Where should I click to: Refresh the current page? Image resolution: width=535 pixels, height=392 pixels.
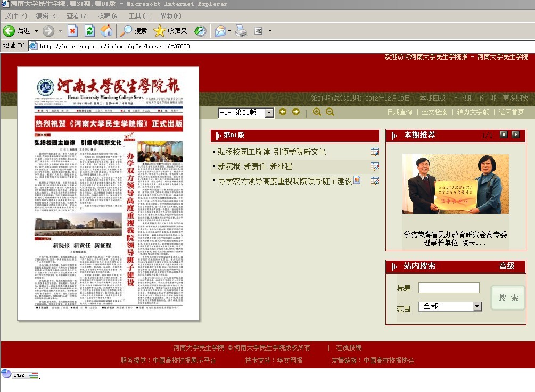click(90, 31)
